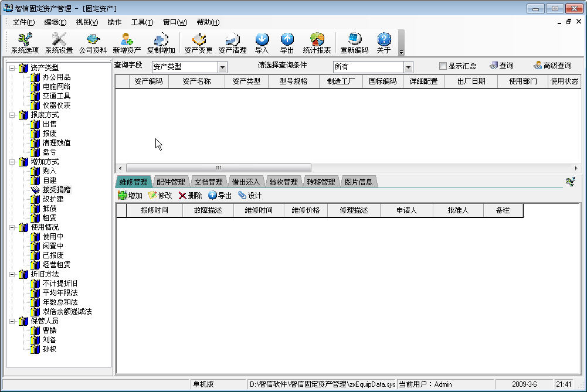
Task: Click the 查询 search button
Action: [501, 66]
